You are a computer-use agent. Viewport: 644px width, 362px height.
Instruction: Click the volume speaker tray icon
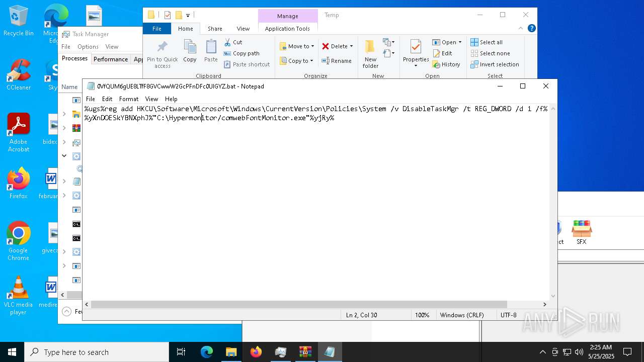579,352
